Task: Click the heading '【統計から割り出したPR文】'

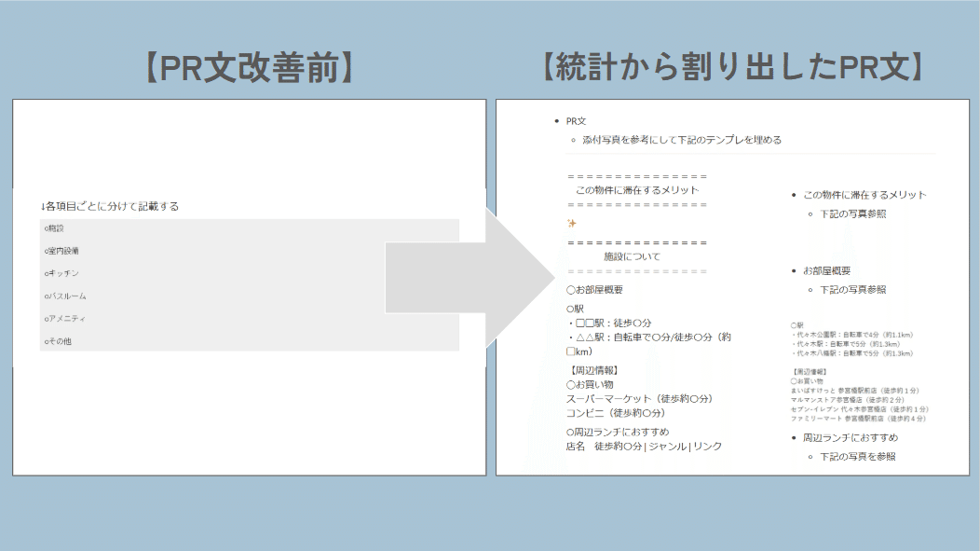Action: (732, 67)
